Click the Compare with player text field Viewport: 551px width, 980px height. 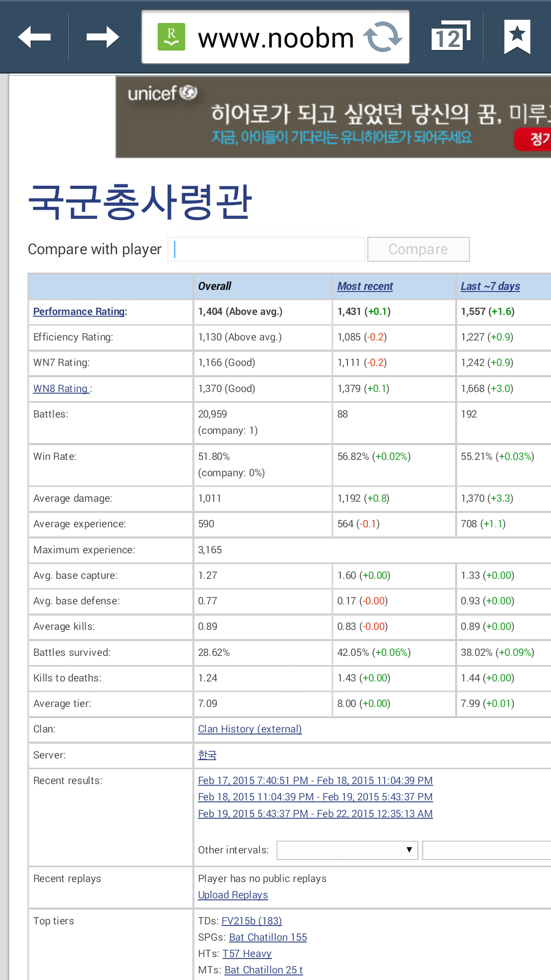coord(266,250)
